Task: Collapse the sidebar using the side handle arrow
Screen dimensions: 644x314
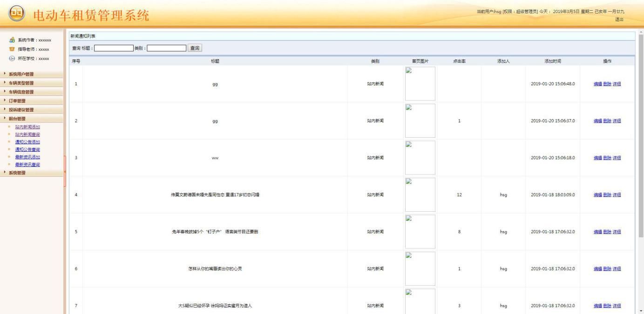Action: click(65, 172)
